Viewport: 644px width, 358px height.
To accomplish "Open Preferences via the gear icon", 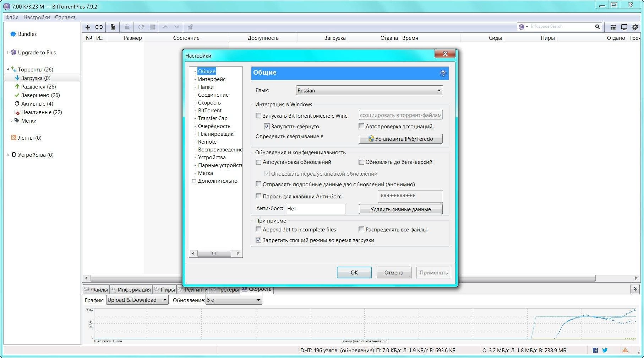I will [635, 27].
